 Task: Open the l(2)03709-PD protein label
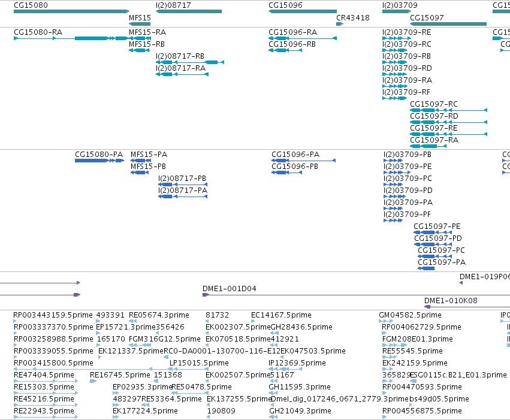pos(408,191)
